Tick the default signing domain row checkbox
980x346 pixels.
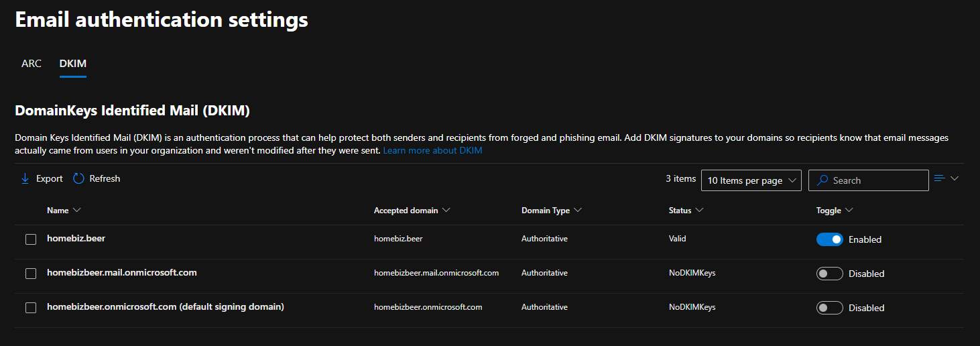31,308
